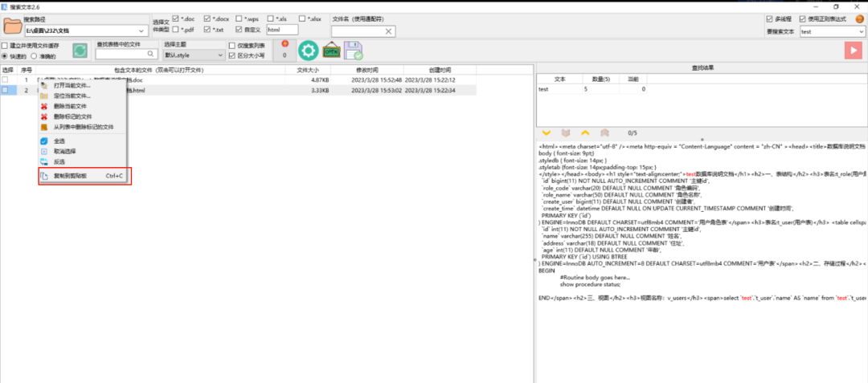
Task: Click the red marker counter button showing 0
Action: (x=285, y=51)
